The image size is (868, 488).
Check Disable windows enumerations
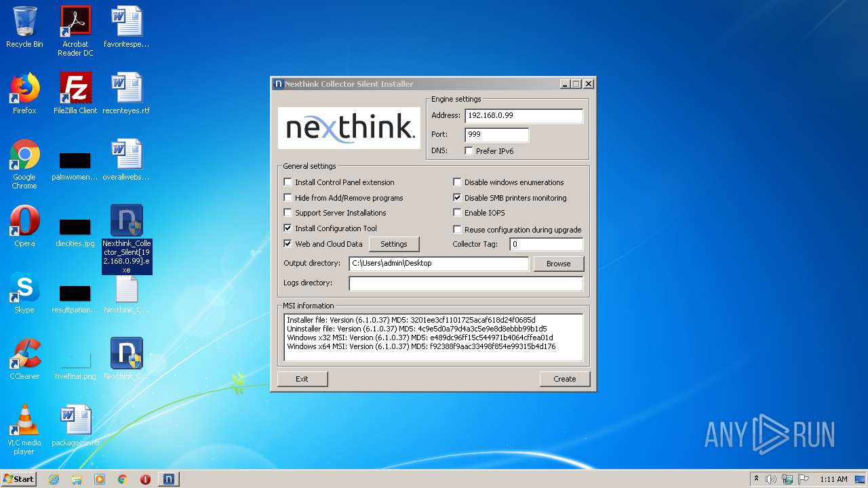[458, 182]
